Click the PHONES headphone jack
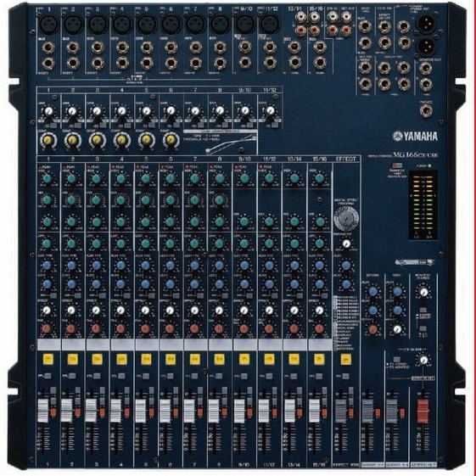 click(x=426, y=111)
